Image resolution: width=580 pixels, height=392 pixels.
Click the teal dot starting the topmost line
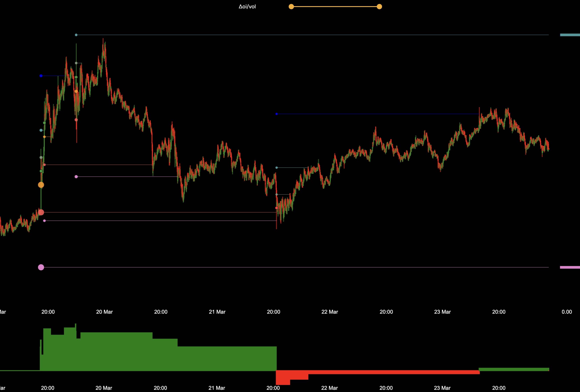pyautogui.click(x=76, y=35)
